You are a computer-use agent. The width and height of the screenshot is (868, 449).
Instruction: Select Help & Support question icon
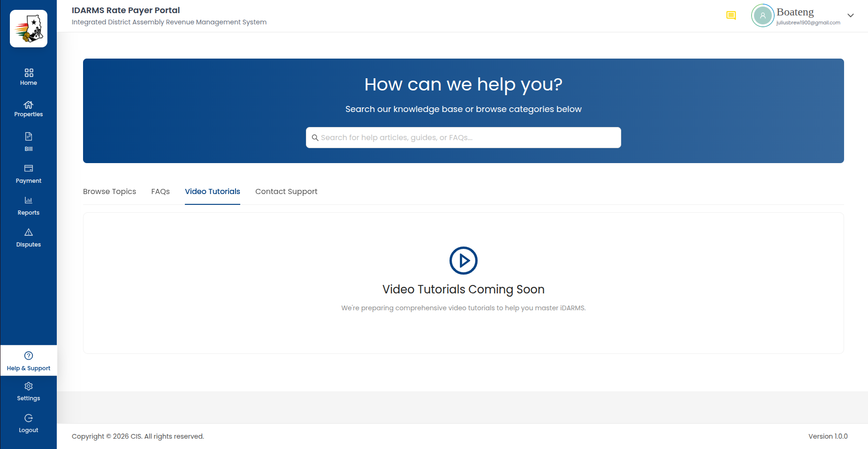point(29,356)
